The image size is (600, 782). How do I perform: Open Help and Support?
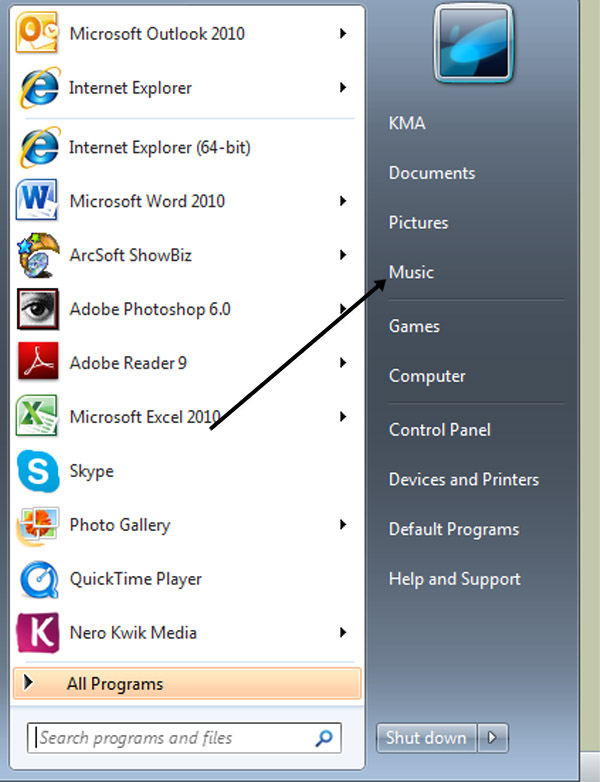pos(454,579)
